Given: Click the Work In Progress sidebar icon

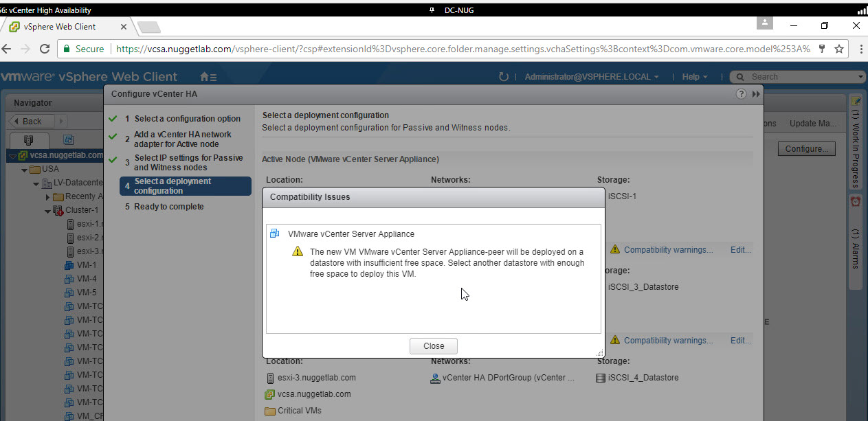Looking at the screenshot, I should pyautogui.click(x=856, y=101).
